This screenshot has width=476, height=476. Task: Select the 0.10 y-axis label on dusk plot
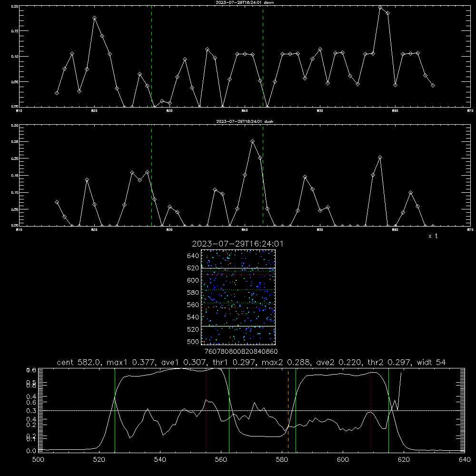(x=15, y=192)
